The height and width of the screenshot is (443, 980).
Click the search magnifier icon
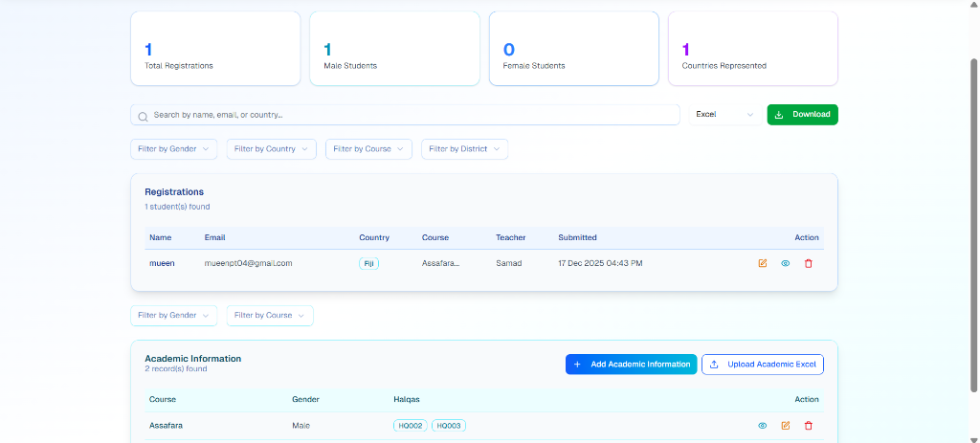[x=144, y=116]
